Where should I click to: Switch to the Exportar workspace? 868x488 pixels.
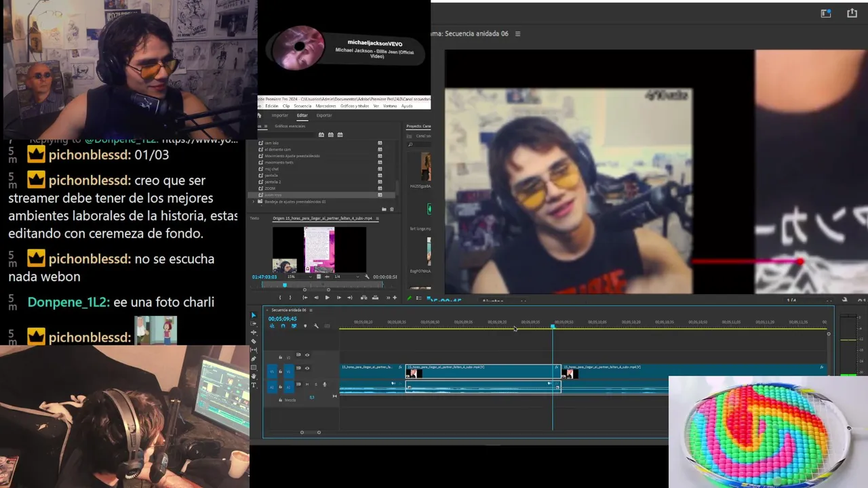(324, 115)
